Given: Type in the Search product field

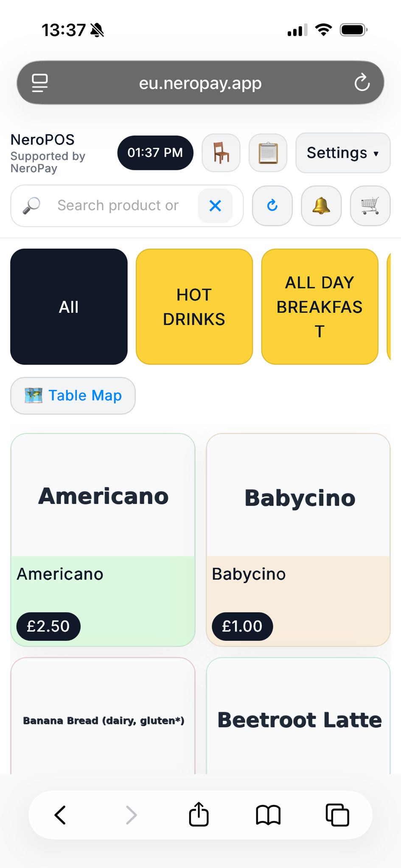Looking at the screenshot, I should point(119,206).
